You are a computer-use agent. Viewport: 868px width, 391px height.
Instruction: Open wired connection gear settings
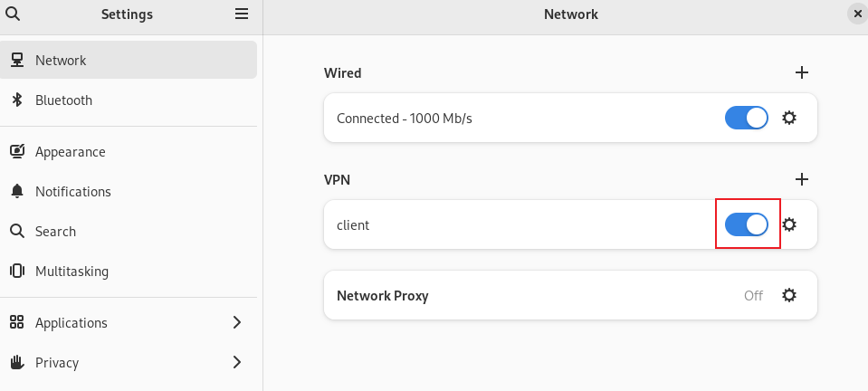789,118
